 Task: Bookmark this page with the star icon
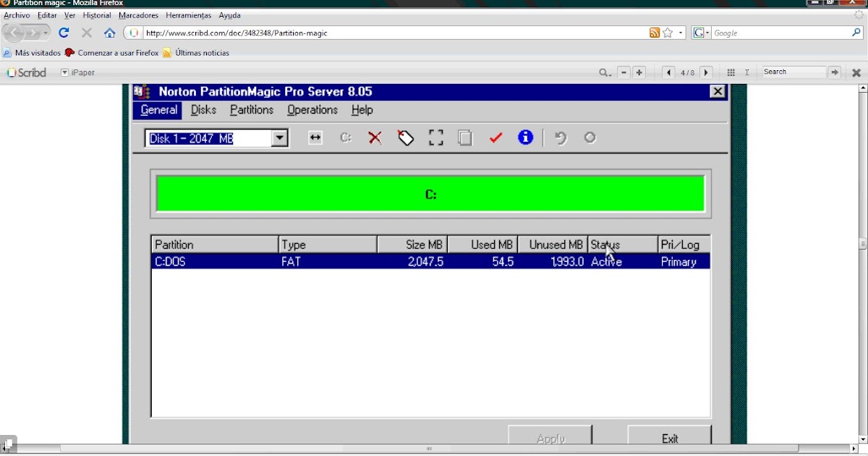click(x=668, y=33)
